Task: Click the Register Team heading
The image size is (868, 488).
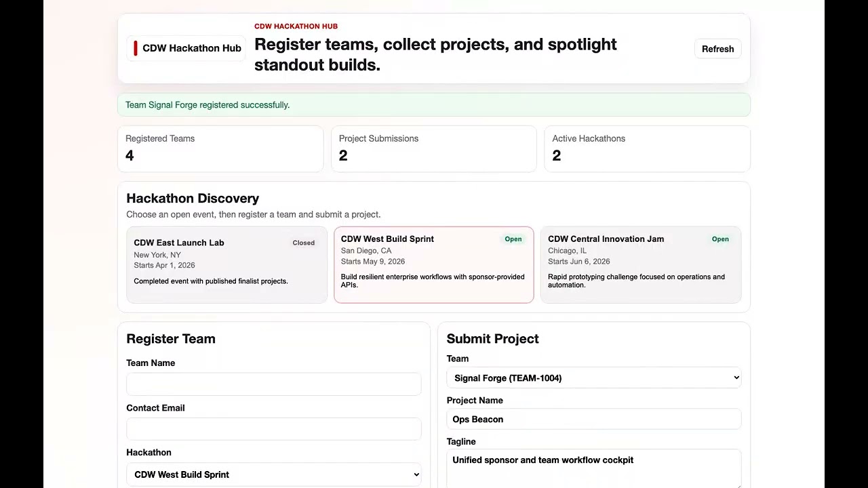Action: [x=171, y=339]
